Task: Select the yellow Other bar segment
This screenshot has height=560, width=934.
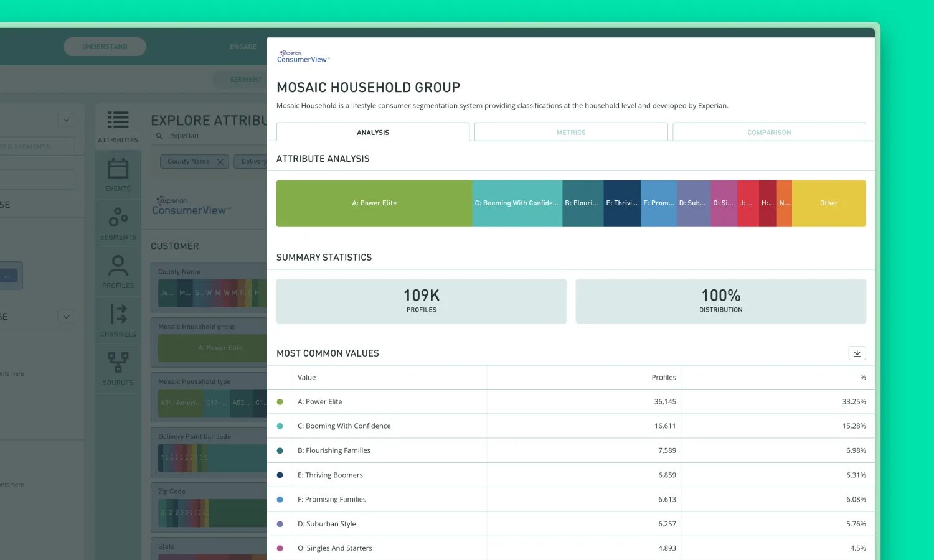Action: (x=829, y=203)
